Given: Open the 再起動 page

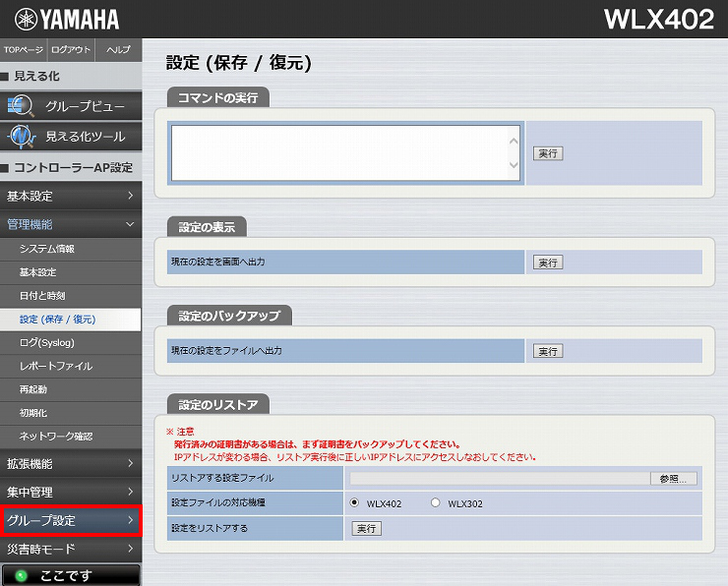Looking at the screenshot, I should [71, 389].
